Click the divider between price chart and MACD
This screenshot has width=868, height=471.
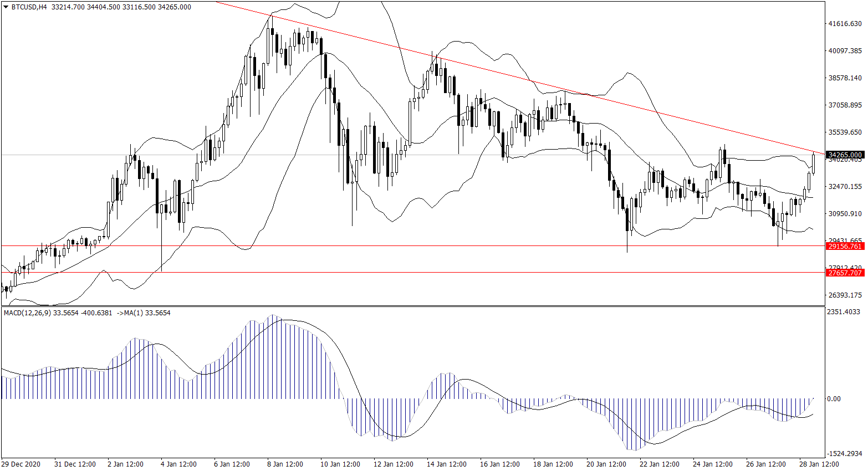(x=413, y=306)
